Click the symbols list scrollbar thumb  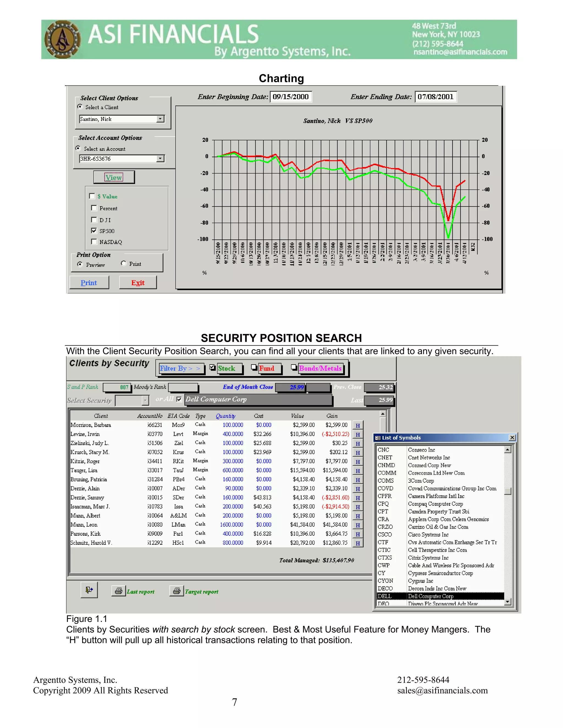tap(507, 491)
